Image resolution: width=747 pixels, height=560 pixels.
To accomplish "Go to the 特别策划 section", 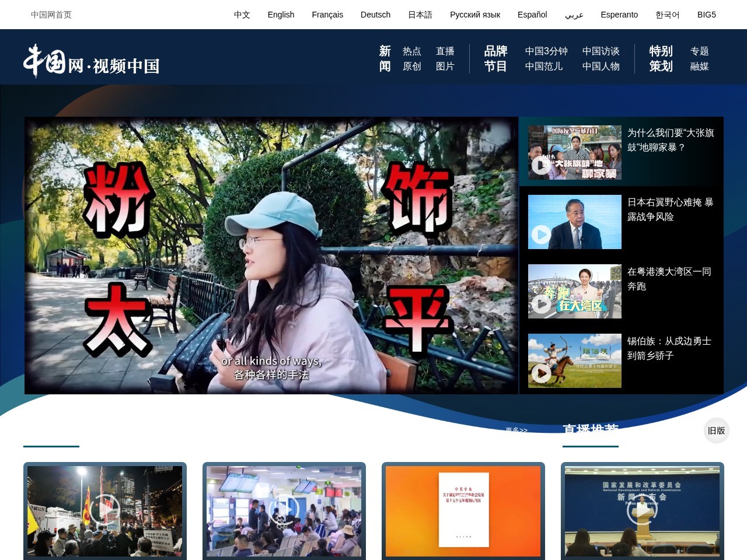I will (661, 58).
